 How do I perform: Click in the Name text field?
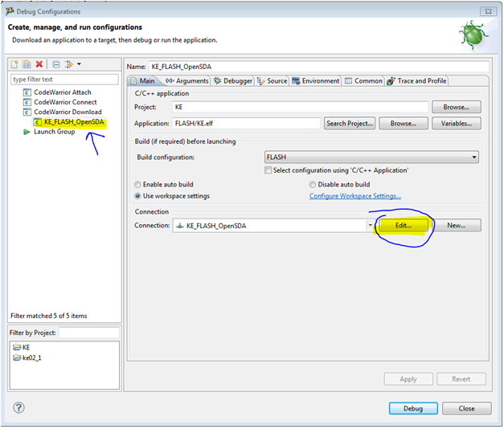319,67
